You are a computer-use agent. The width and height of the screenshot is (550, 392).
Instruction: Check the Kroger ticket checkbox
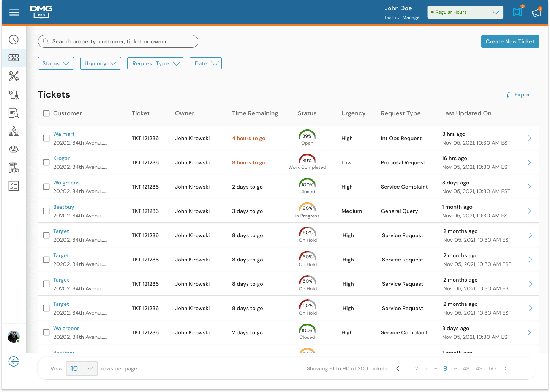tap(46, 162)
